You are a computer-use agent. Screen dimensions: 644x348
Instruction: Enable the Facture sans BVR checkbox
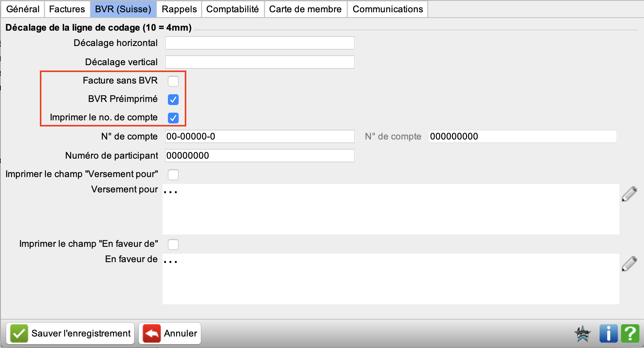click(173, 81)
